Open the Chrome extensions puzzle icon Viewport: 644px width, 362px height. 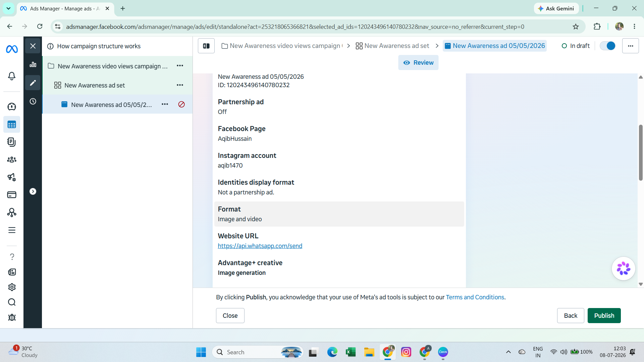pos(597,26)
